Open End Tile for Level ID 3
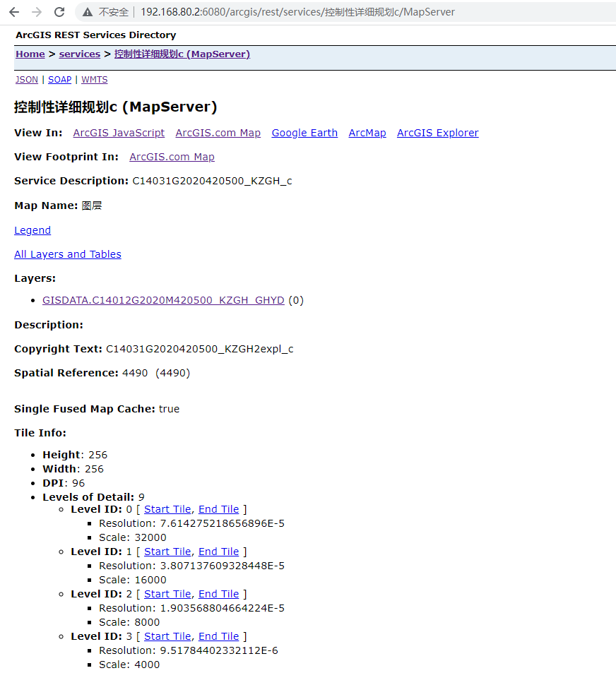 (218, 636)
